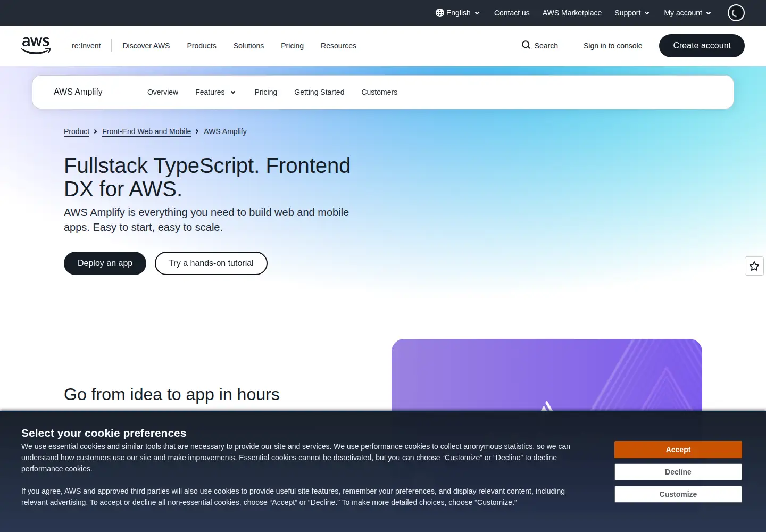The width and height of the screenshot is (766, 532).
Task: Expand the Support menu
Action: pos(632,13)
